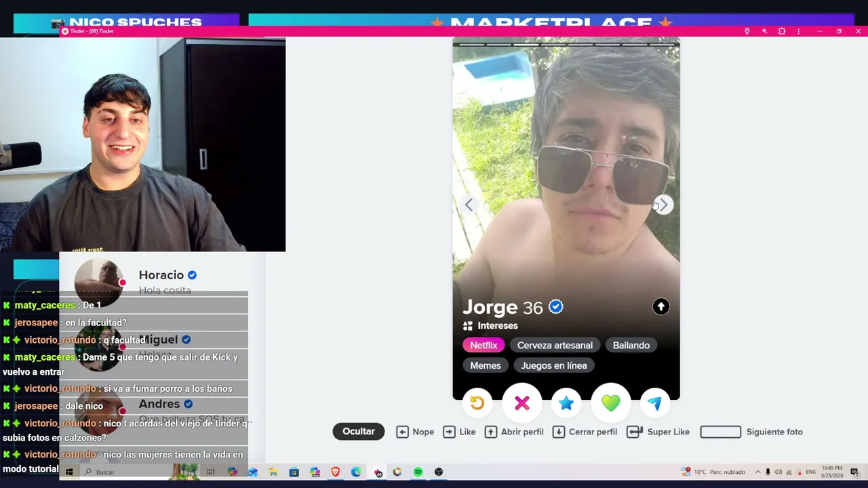Open Microsoft Edge from the taskbar

click(356, 472)
